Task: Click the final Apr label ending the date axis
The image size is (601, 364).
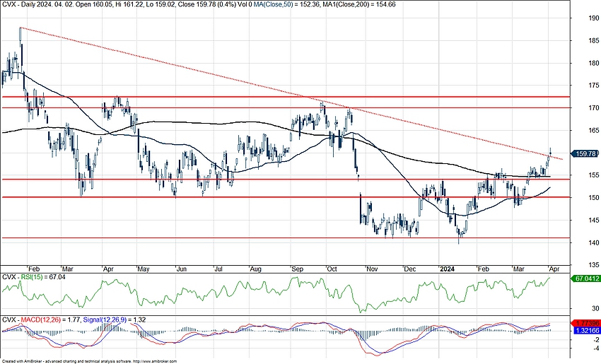Action: coord(554,269)
